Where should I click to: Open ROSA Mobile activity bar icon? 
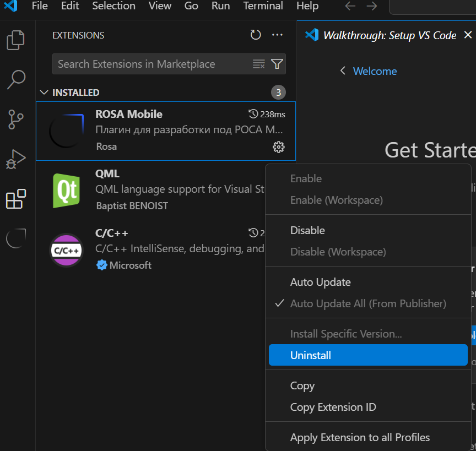[x=15, y=238]
